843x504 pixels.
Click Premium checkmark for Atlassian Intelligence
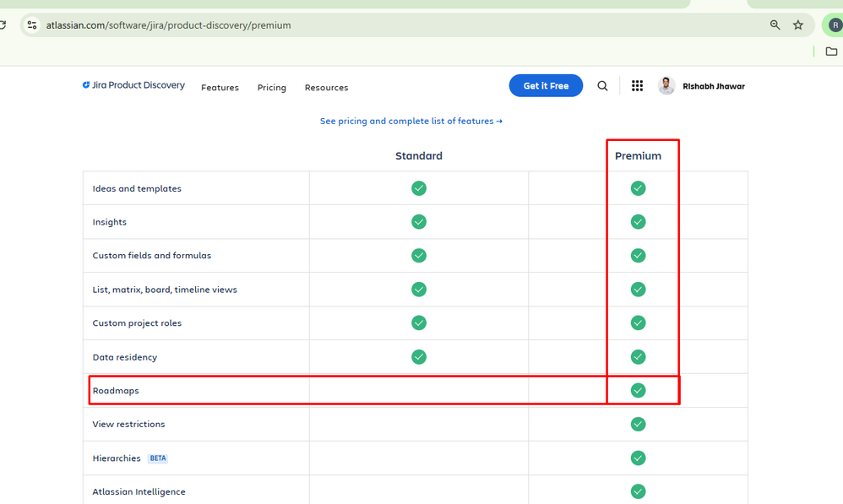pyautogui.click(x=639, y=491)
